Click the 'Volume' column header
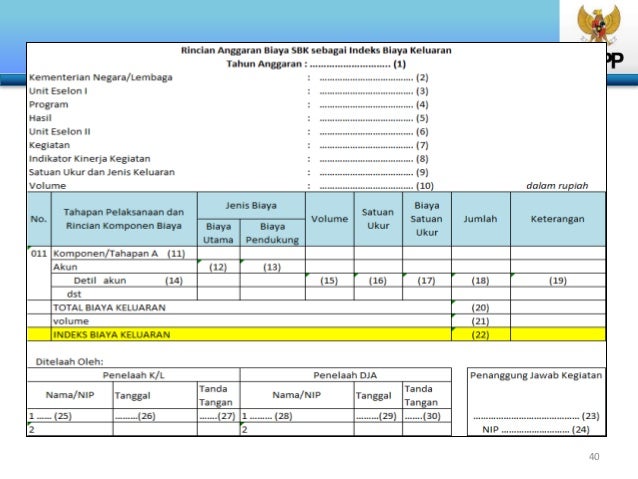 point(330,219)
